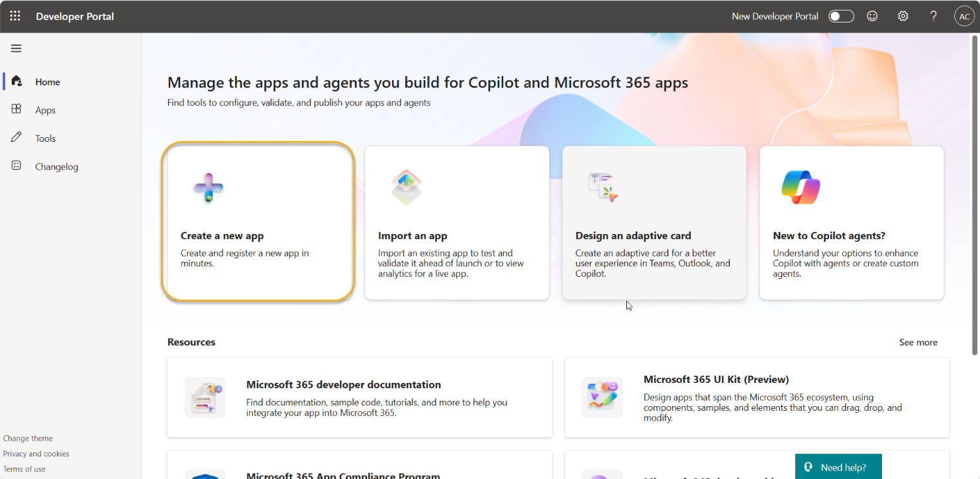This screenshot has height=479, width=980.
Task: Open the AC account avatar menu
Action: [964, 17]
